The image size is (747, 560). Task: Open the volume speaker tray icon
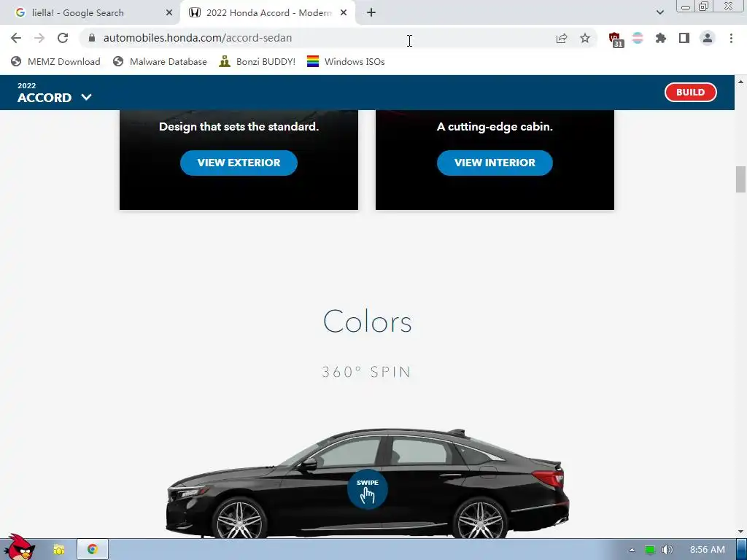[x=667, y=550]
